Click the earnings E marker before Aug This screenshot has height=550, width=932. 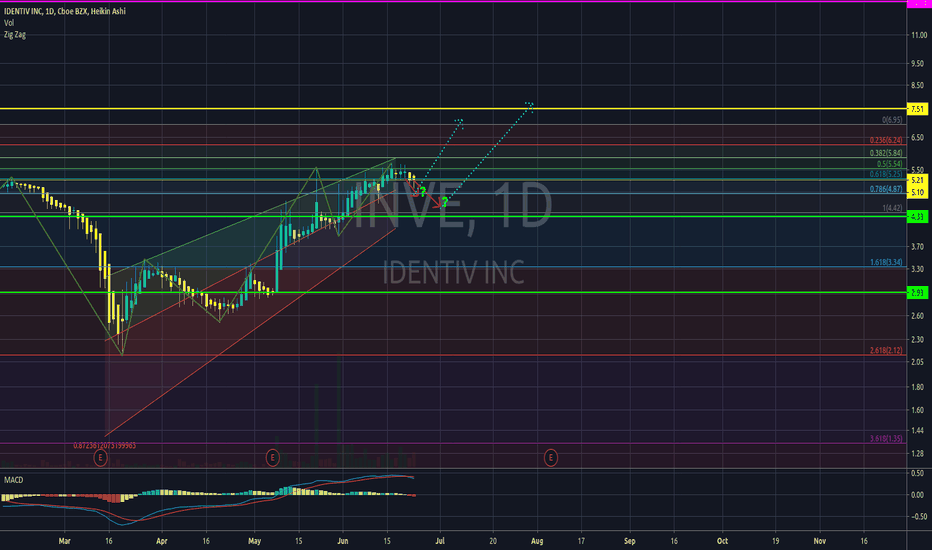(x=551, y=458)
